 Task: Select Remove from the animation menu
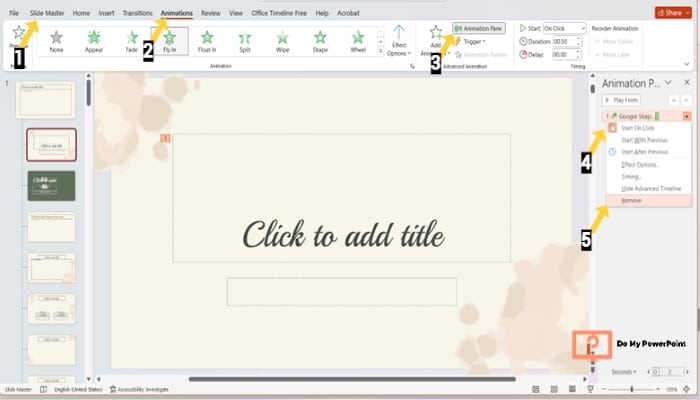click(649, 200)
